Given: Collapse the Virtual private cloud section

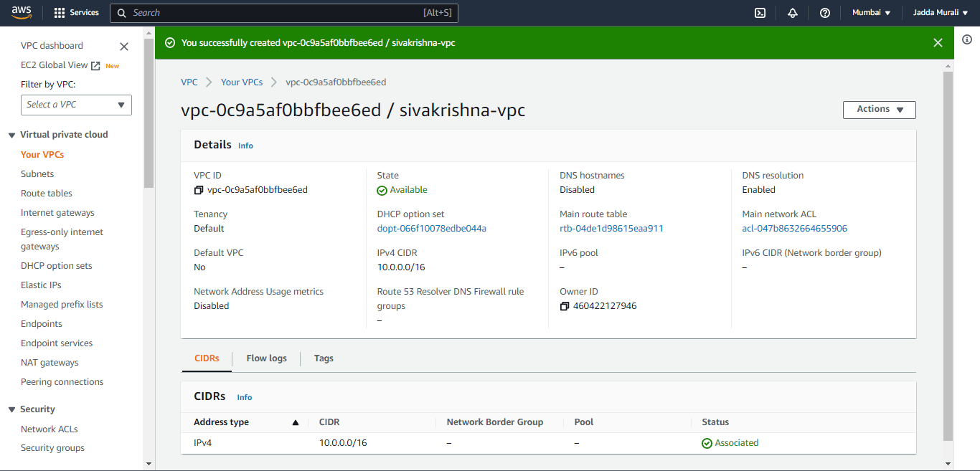Looking at the screenshot, I should tap(12, 135).
